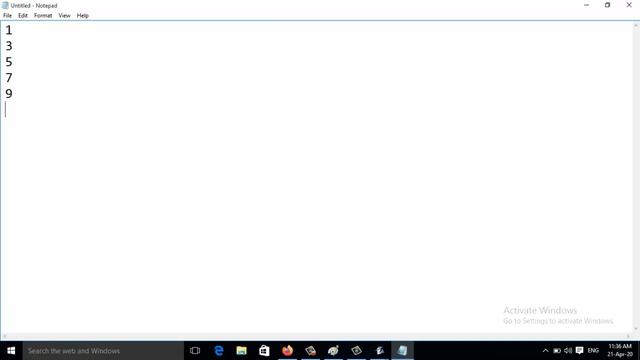Select the Notepad taskbar button
Image resolution: width=640 pixels, height=360 pixels.
click(x=402, y=351)
